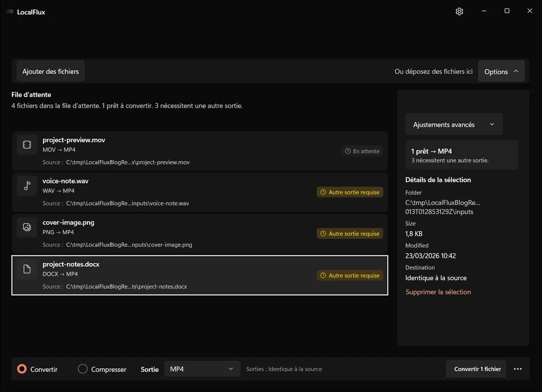Open the three-dots more actions menu

click(x=518, y=369)
